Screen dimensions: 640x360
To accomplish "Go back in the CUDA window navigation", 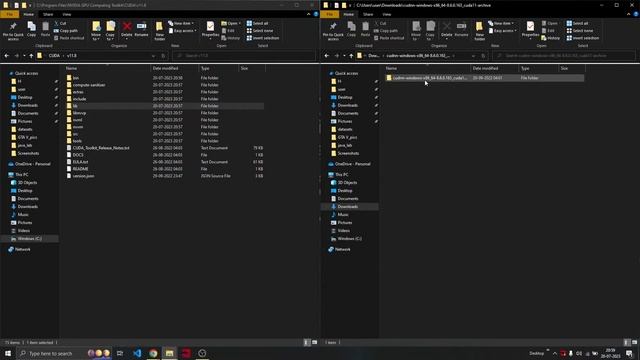I will click(7, 56).
